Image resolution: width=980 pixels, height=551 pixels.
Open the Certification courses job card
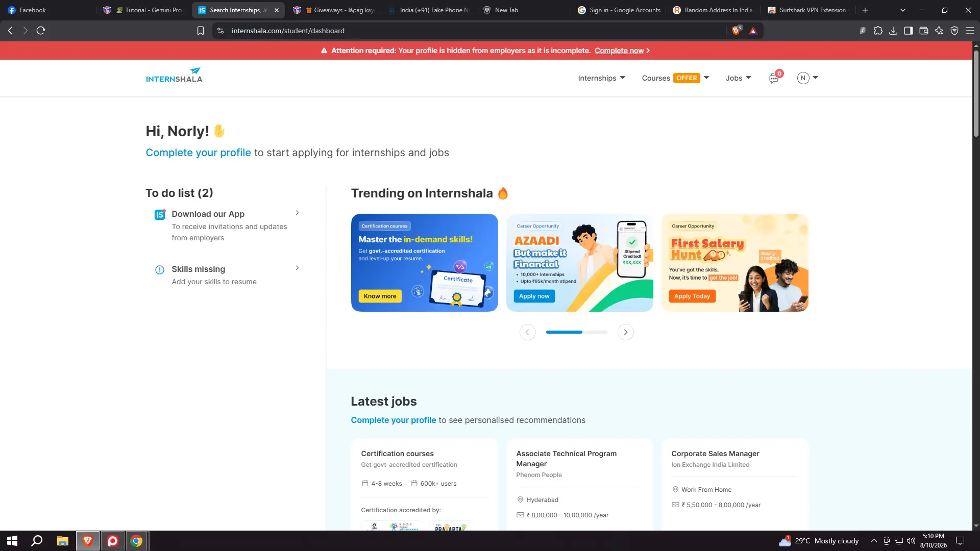[x=424, y=484]
